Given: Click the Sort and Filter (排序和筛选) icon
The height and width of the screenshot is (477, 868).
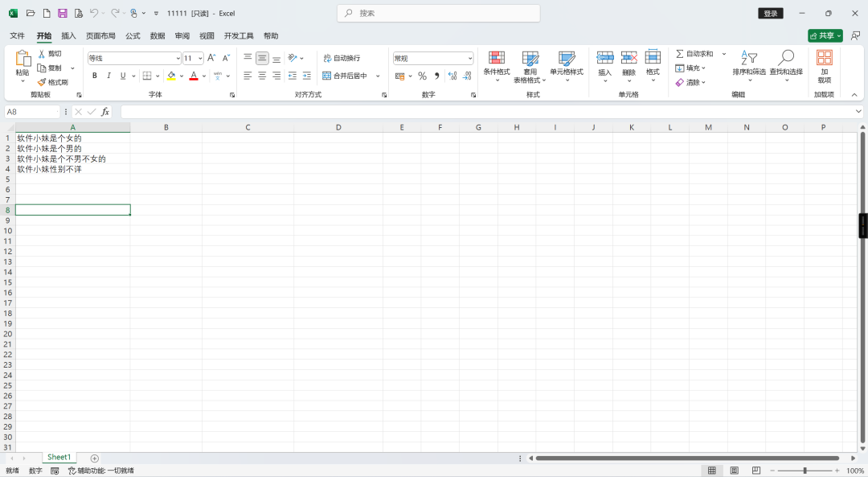Looking at the screenshot, I should 748,58.
